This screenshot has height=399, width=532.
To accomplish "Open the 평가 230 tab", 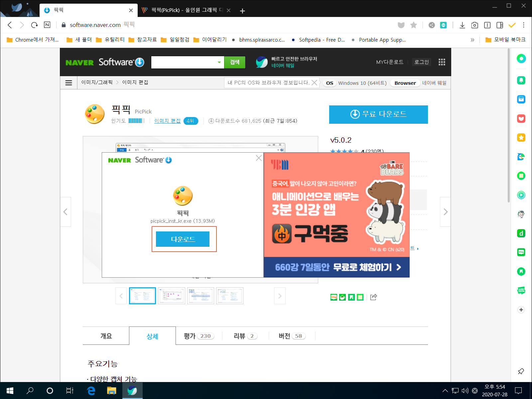I will 199,336.
